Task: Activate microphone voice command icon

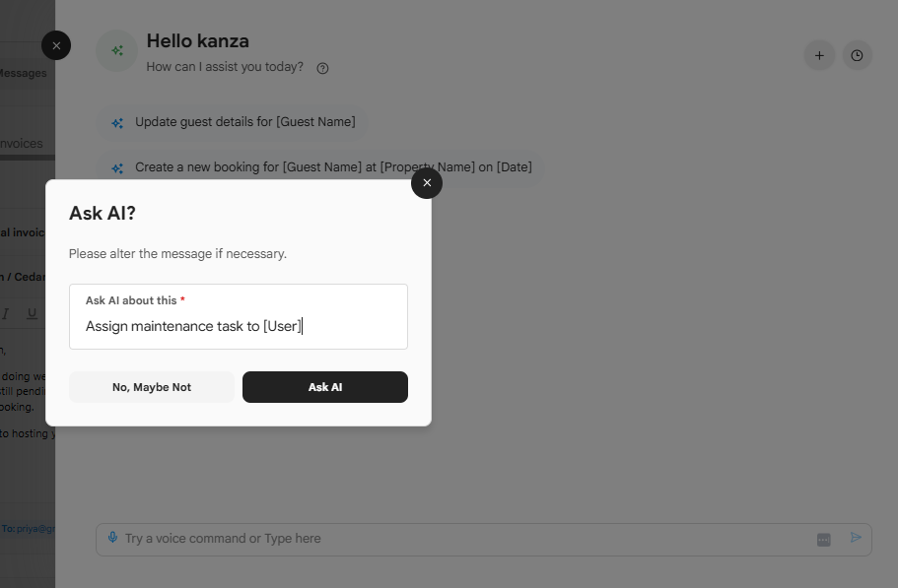Action: [112, 538]
